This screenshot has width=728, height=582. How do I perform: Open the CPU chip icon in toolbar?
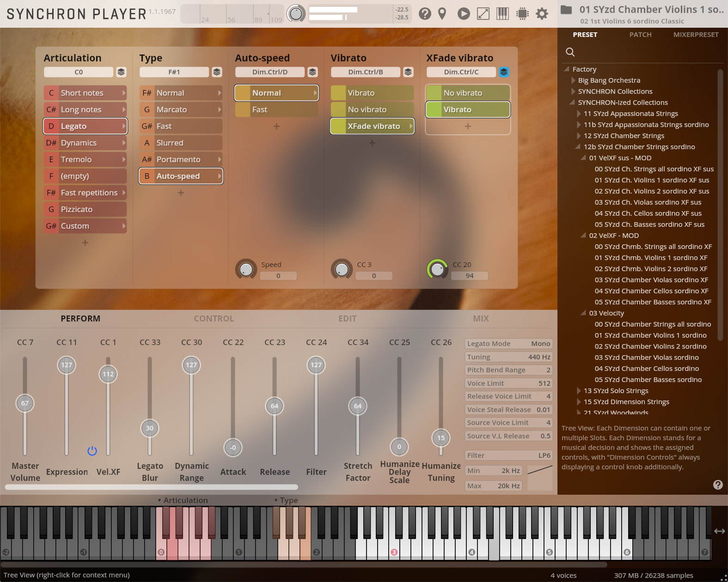pyautogui.click(x=522, y=14)
